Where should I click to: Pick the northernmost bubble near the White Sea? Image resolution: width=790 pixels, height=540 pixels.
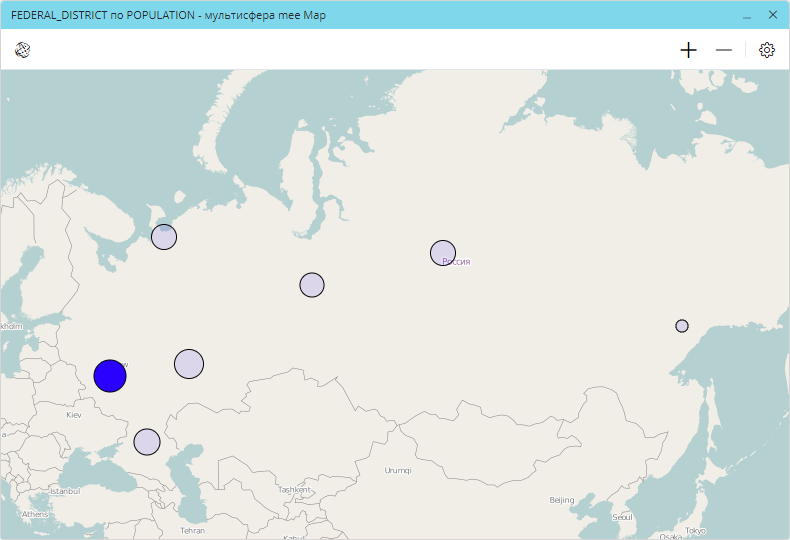click(164, 237)
